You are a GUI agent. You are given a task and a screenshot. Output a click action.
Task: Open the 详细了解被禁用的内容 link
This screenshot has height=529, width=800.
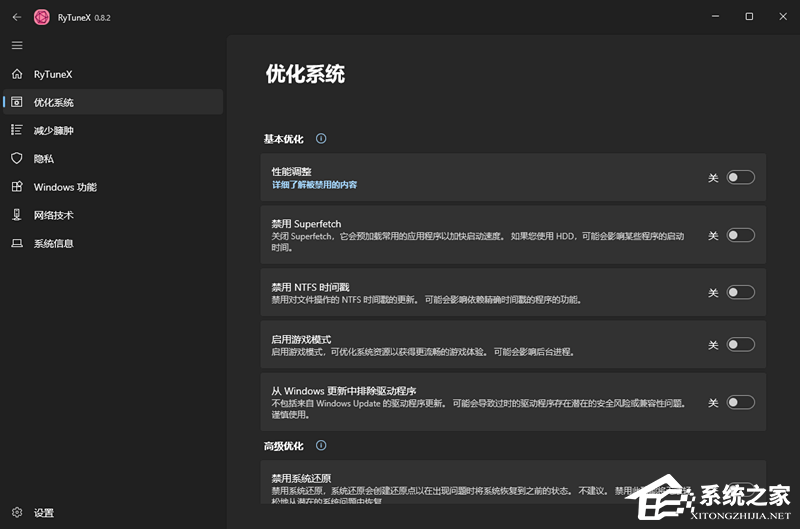pos(314,185)
